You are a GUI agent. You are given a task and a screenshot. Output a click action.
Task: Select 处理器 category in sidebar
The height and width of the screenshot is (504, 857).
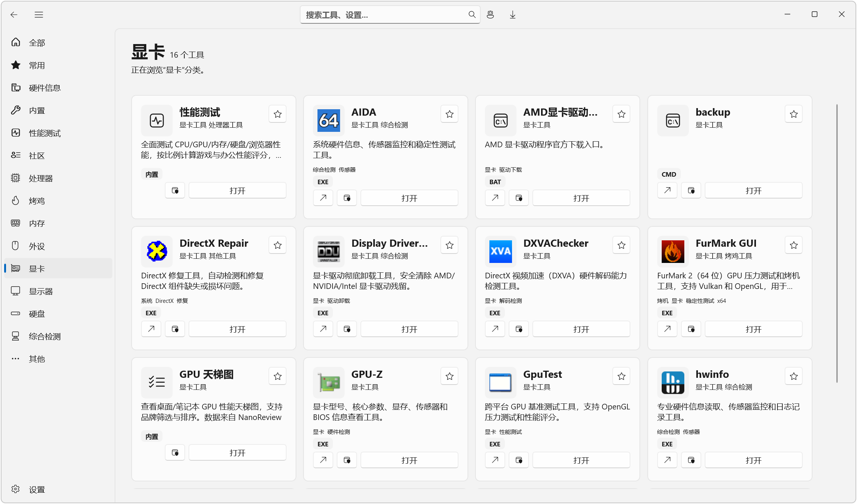(58, 178)
